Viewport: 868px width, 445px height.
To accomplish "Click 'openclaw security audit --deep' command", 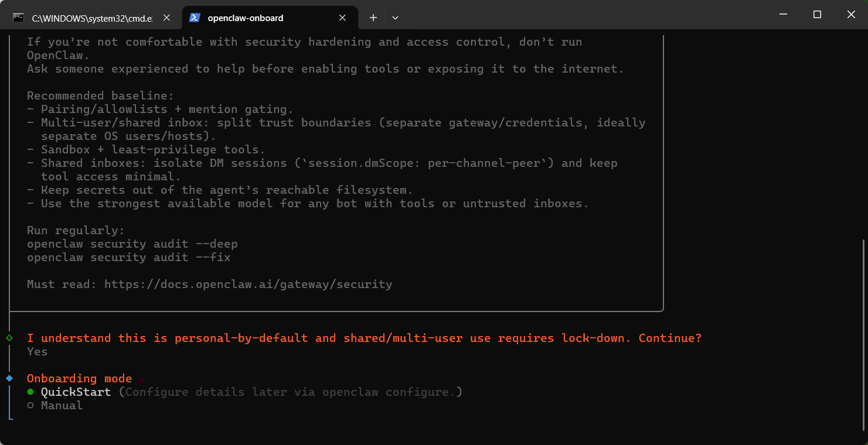I will [132, 244].
